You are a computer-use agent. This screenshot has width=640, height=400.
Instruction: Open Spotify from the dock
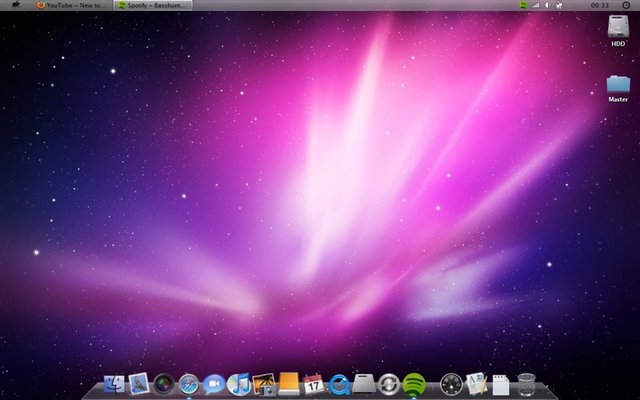[414, 384]
